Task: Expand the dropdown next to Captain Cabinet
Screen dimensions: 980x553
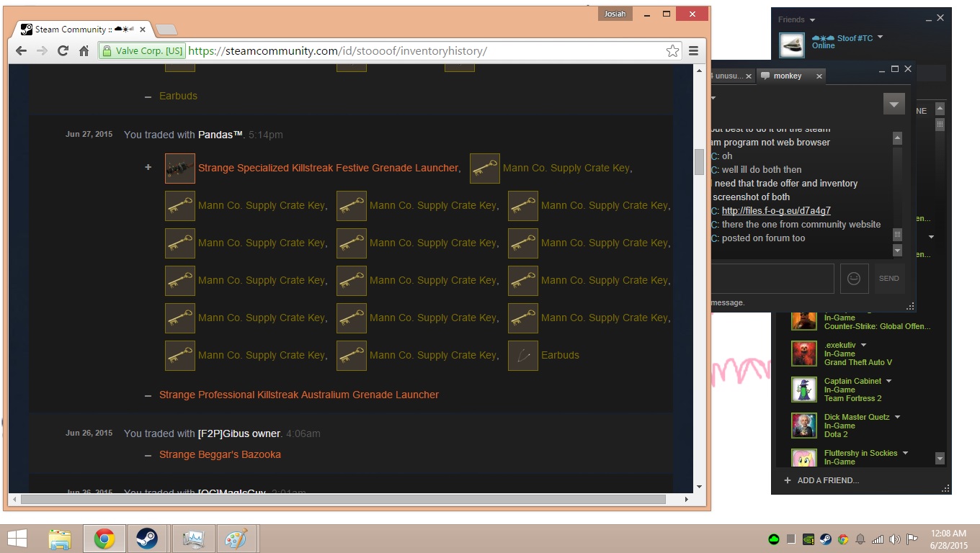Action: (888, 381)
